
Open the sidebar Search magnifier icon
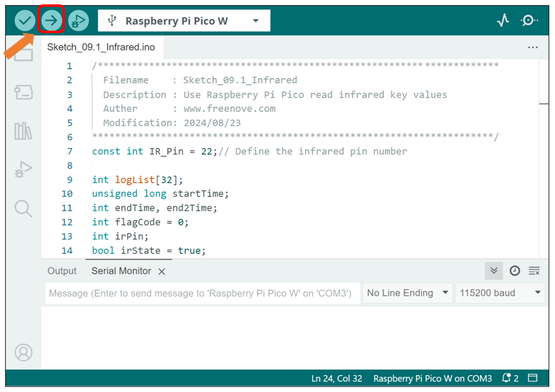tap(23, 208)
